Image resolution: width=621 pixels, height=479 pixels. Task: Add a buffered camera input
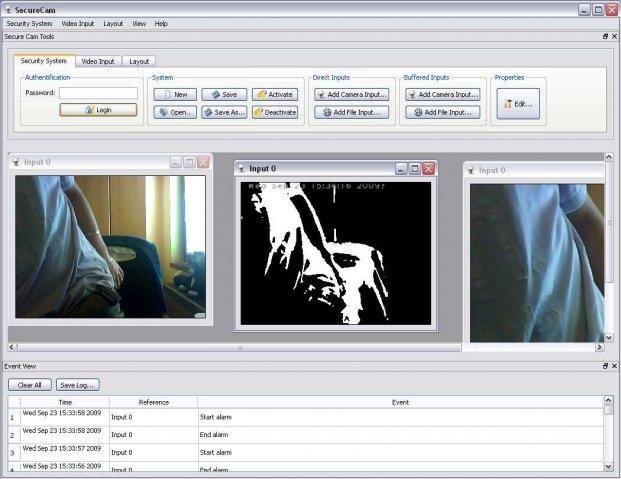[x=443, y=94]
